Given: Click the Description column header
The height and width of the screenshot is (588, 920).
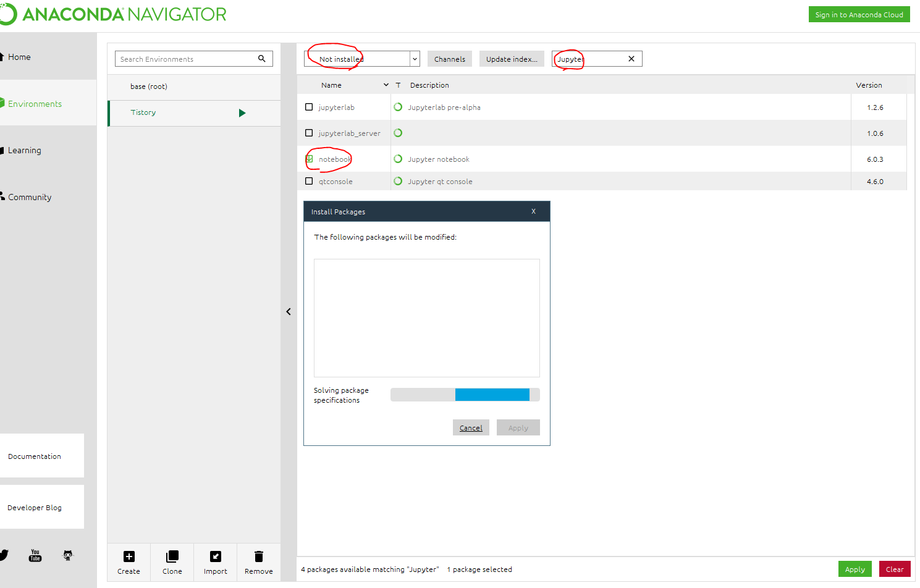Looking at the screenshot, I should point(429,85).
